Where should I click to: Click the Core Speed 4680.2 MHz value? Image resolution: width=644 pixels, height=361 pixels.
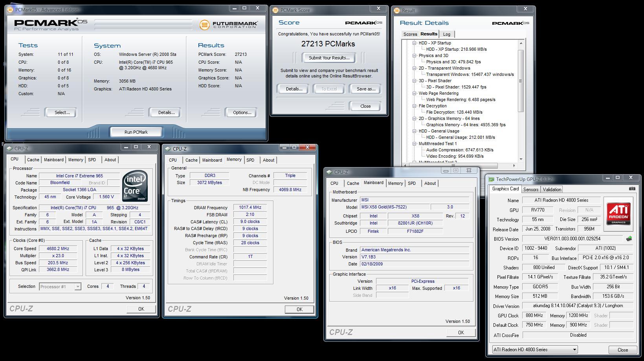point(58,249)
